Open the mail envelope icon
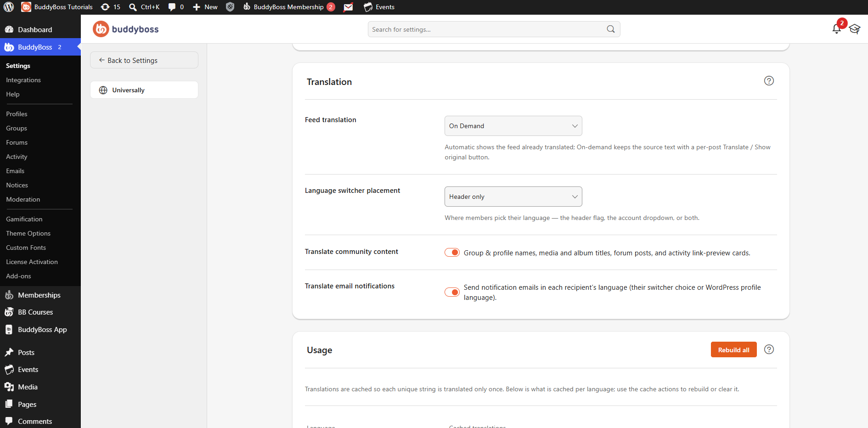 (349, 7)
